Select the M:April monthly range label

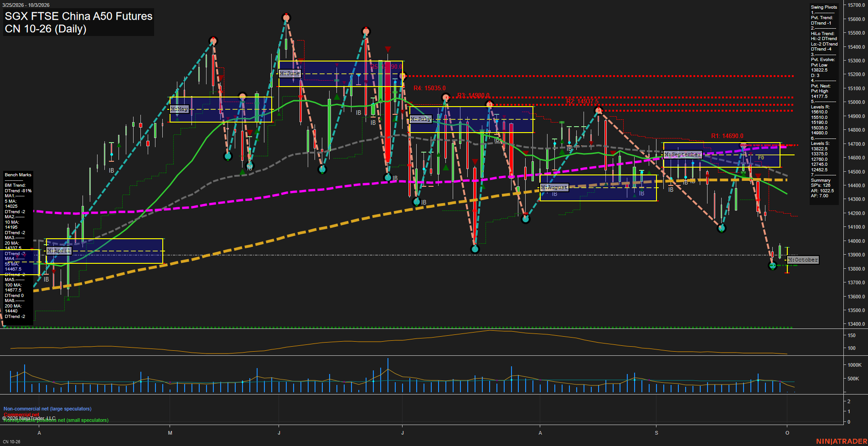pyautogui.click(x=59, y=251)
